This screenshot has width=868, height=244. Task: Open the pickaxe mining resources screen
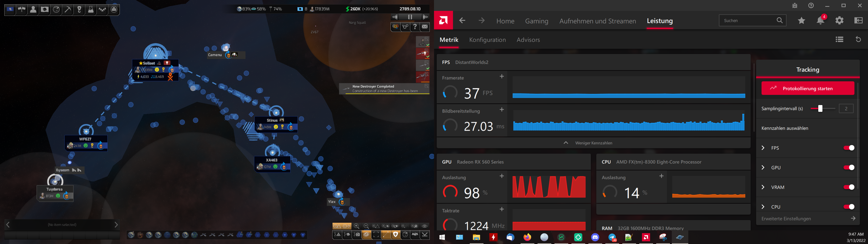point(68,9)
